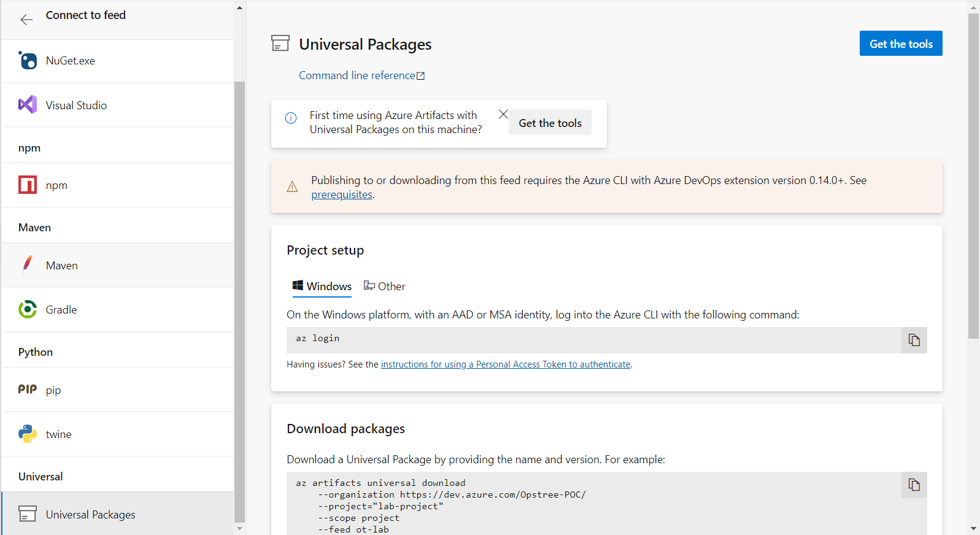Switch to the Other platform tab

click(385, 287)
